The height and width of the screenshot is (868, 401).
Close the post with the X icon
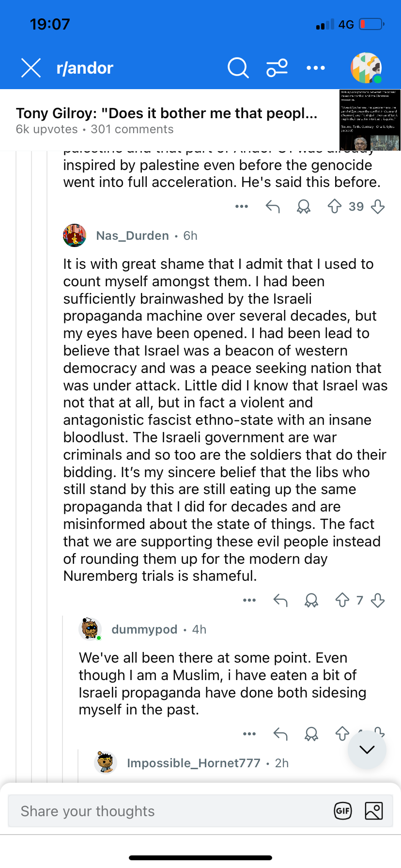pos(31,68)
